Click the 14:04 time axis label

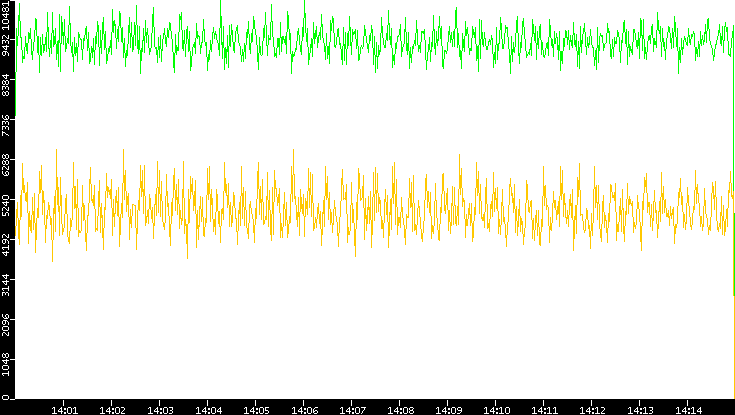[209, 411]
